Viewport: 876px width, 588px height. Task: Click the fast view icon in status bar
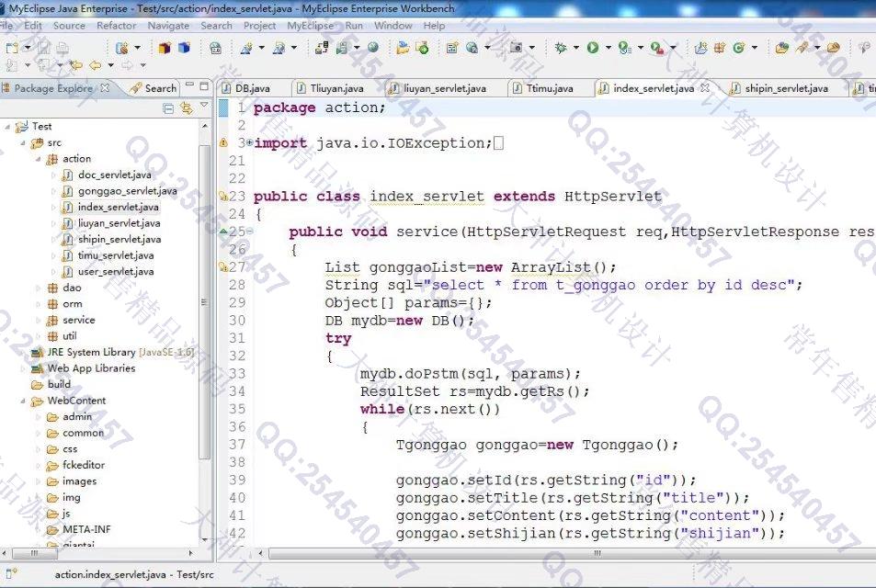(x=11, y=573)
